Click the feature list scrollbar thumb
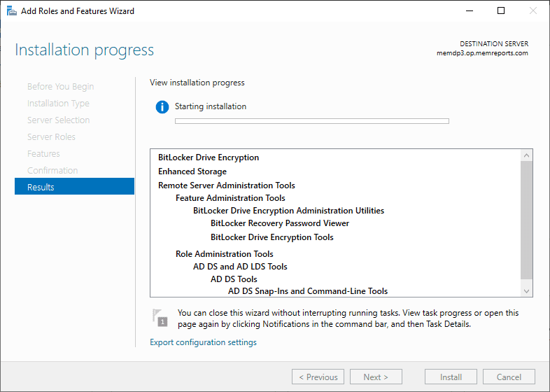Viewport: 550px width, 392px height. tap(526, 220)
